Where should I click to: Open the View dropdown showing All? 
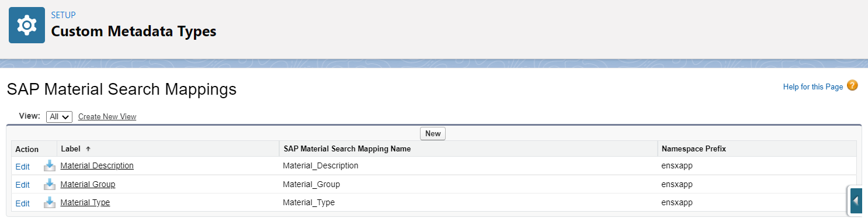[x=59, y=116]
